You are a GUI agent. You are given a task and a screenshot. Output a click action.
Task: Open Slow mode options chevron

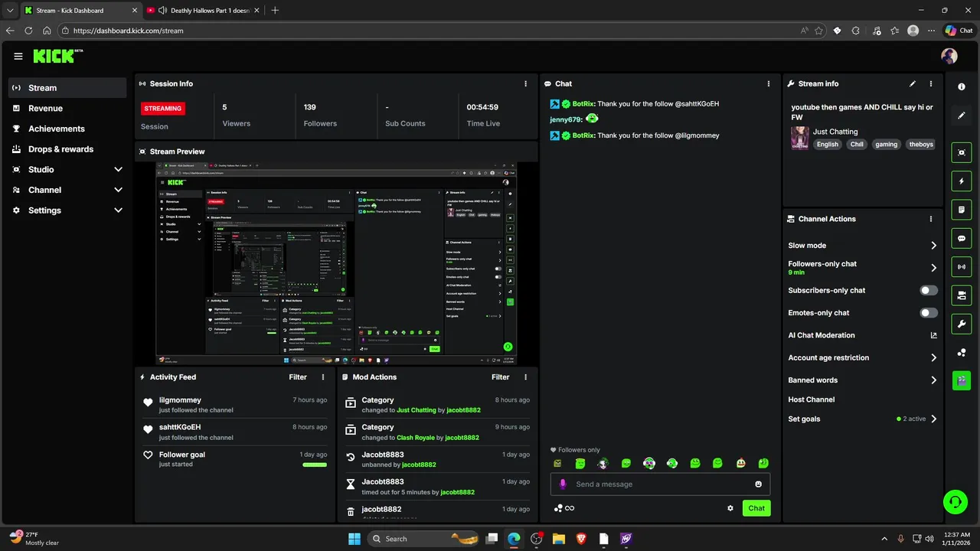(934, 246)
